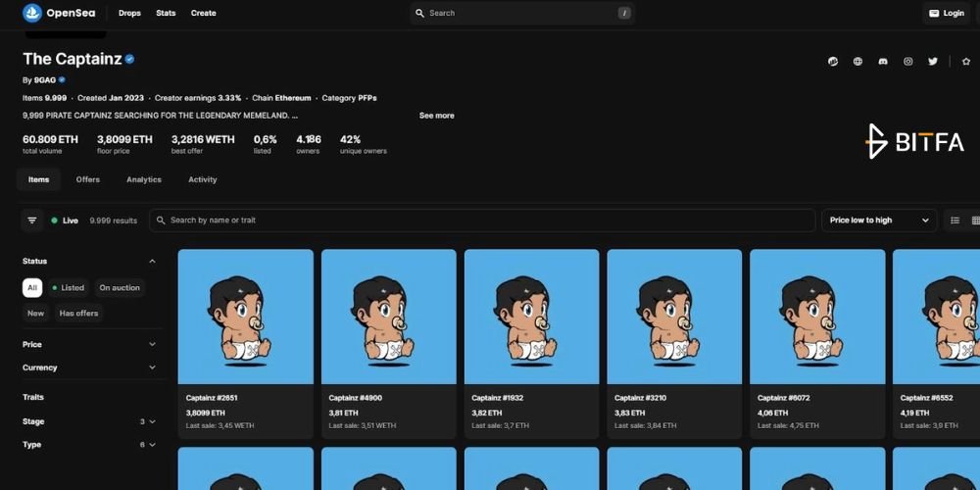Open the Create menu item

(203, 13)
